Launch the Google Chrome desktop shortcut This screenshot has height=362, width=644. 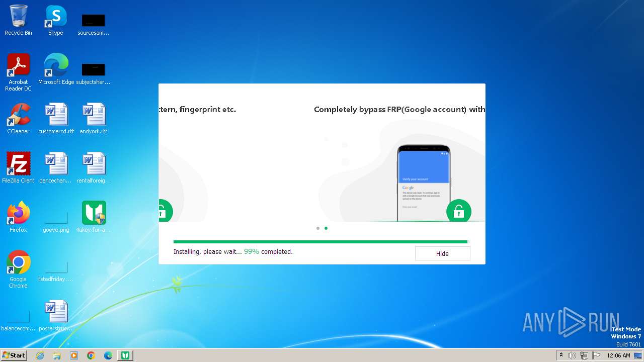[x=18, y=269]
